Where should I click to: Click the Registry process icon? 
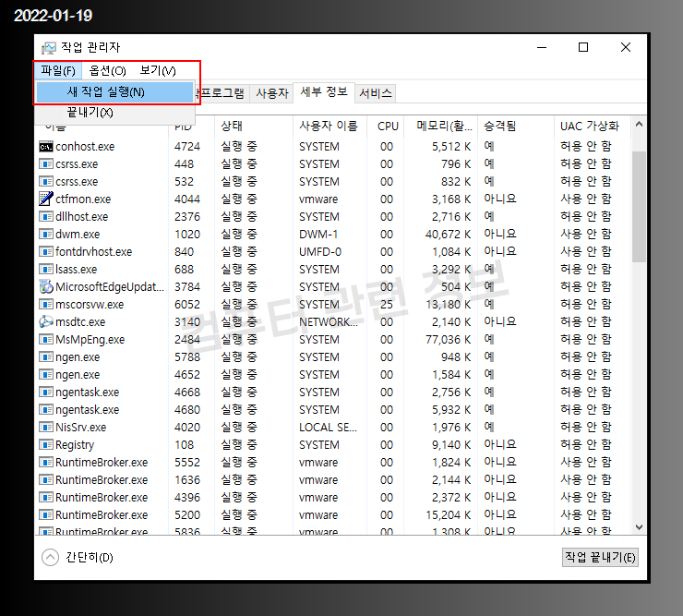(x=46, y=444)
